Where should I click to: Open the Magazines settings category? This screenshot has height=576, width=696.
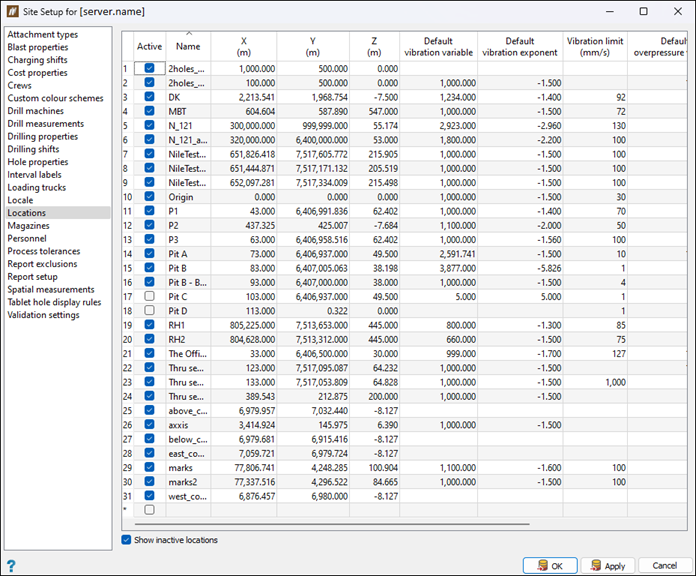29,226
